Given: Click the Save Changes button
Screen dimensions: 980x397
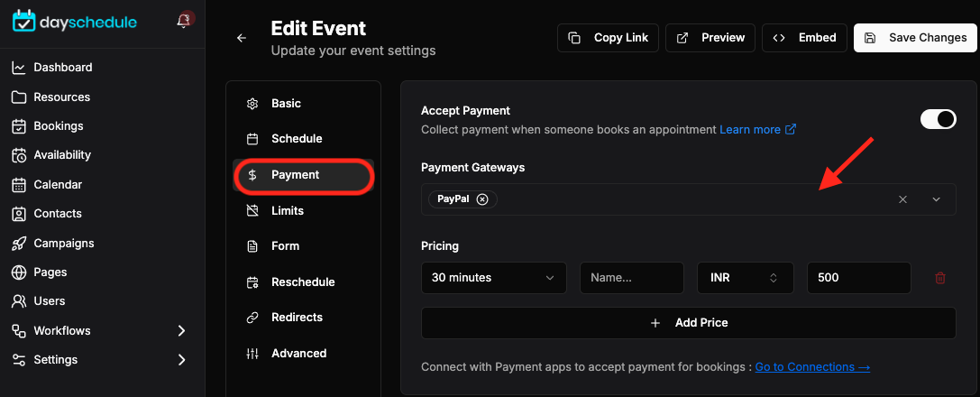Looking at the screenshot, I should [x=916, y=38].
